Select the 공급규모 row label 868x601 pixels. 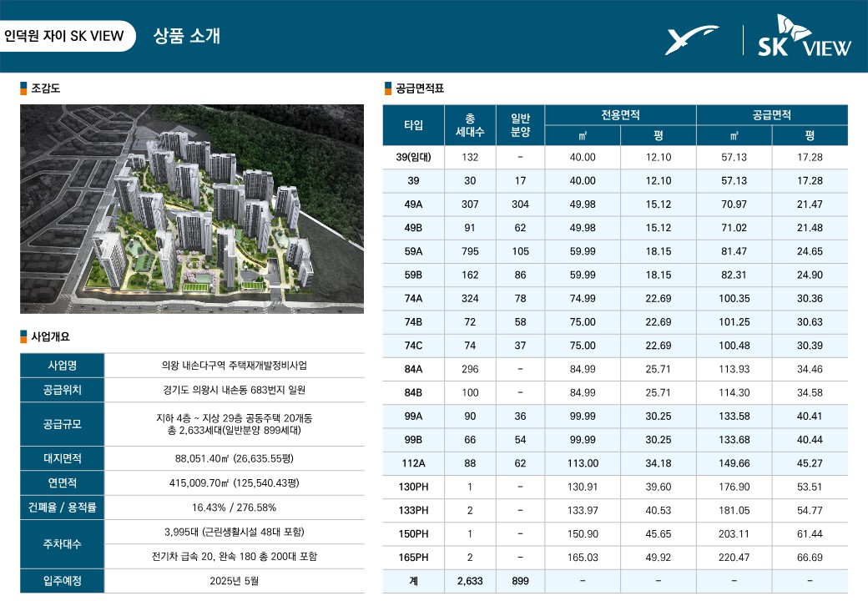[62, 424]
